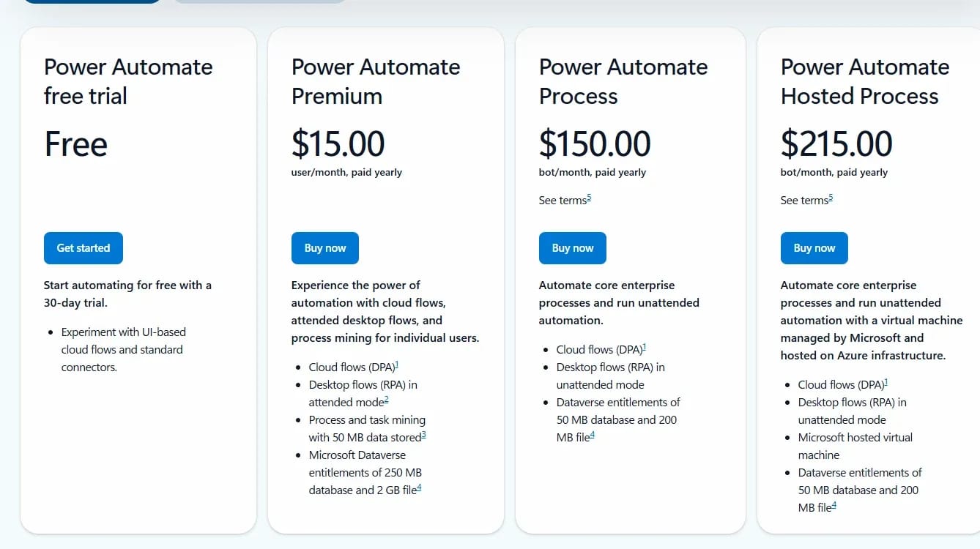Click the $150.00 Process price text

click(595, 143)
